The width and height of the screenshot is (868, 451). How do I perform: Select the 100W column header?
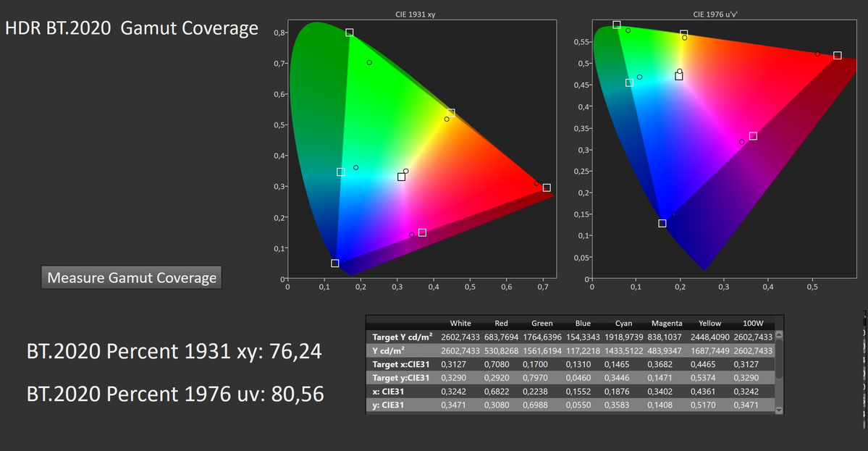coord(753,323)
